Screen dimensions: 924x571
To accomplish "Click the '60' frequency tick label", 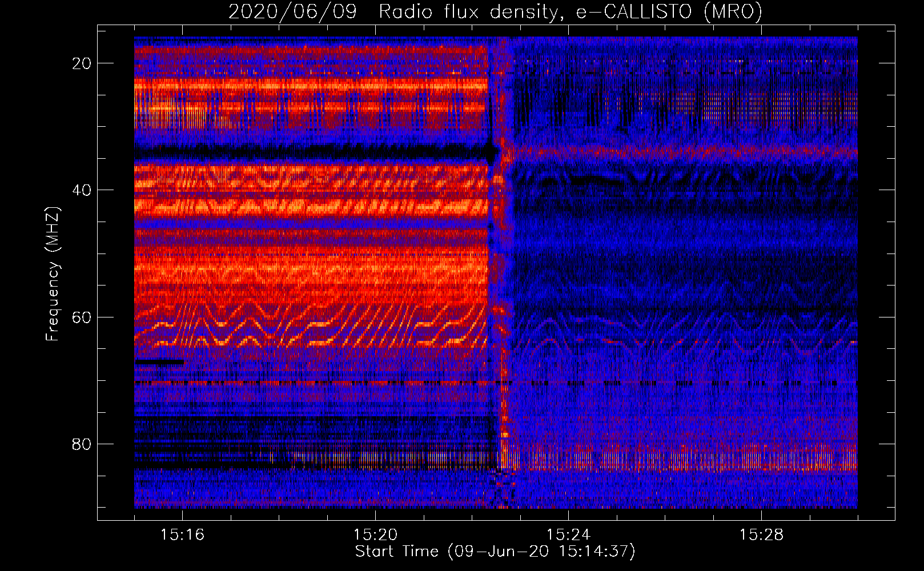I will 82,317.
